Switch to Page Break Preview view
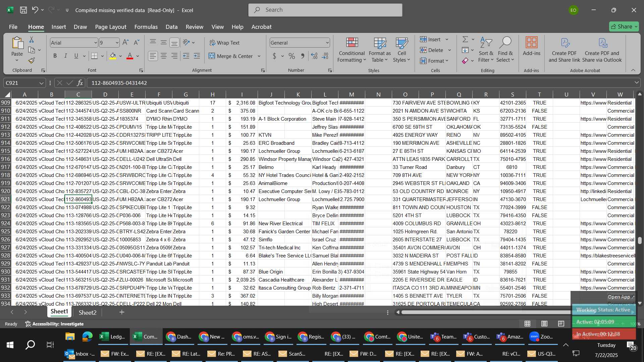Viewport: 644px width, 362px height. click(561, 323)
